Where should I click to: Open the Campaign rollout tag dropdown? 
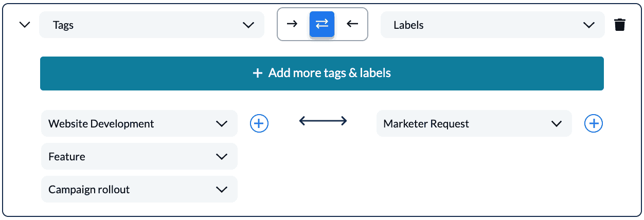tap(139, 189)
